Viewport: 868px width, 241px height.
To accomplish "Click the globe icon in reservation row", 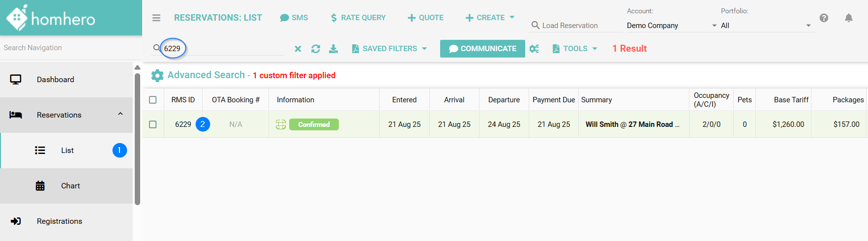I will coord(281,124).
